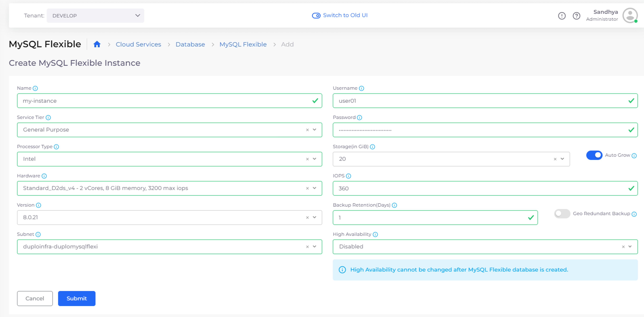Image resolution: width=644 pixels, height=317 pixels.
Task: Expand the Version dropdown arrow
Action: tap(315, 217)
